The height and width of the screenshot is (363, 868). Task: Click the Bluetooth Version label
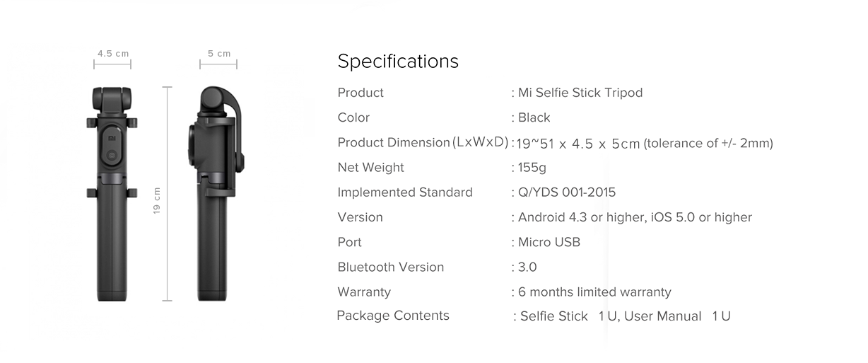[x=391, y=267]
